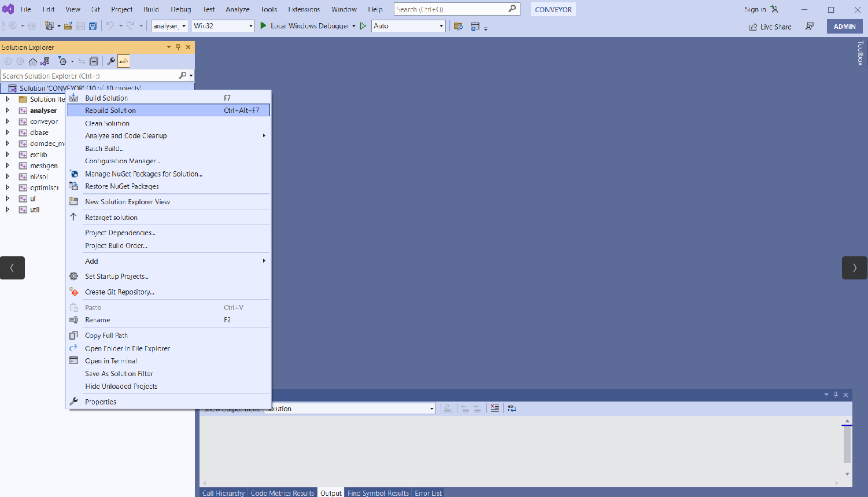The image size is (868, 497).
Task: Click the Open File folder icon
Action: (x=68, y=26)
